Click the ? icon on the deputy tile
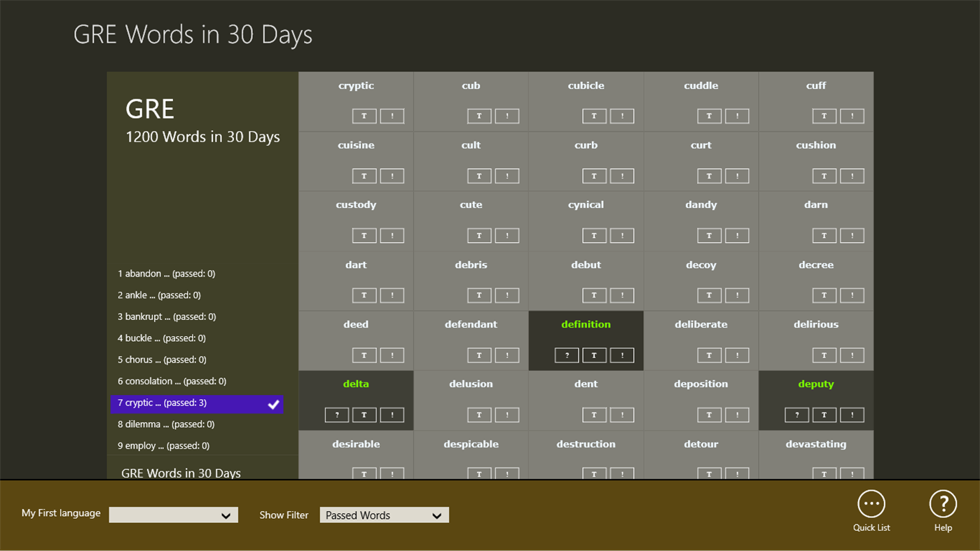Viewport: 980px width, 551px height. click(796, 414)
